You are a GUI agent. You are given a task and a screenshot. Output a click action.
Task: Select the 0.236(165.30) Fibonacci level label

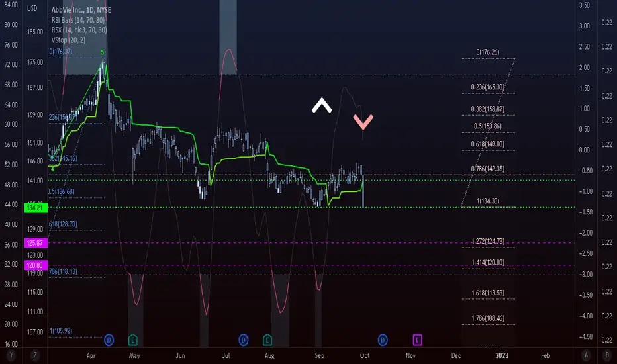(487, 87)
